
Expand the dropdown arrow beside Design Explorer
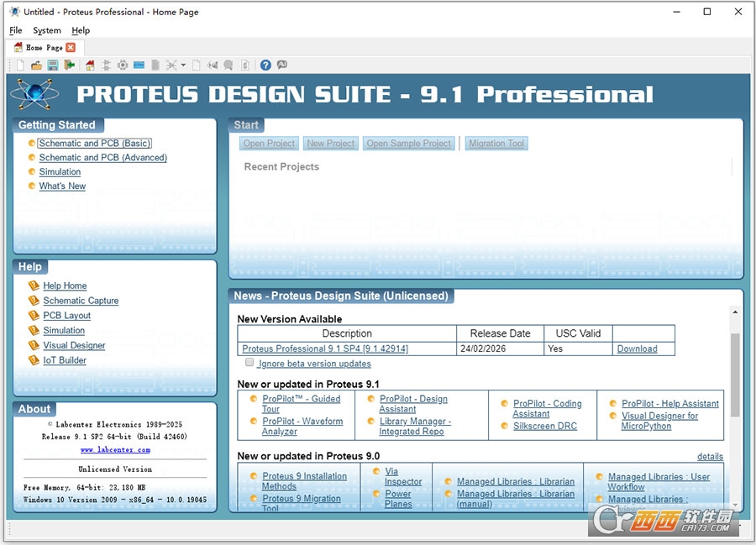pyautogui.click(x=183, y=65)
